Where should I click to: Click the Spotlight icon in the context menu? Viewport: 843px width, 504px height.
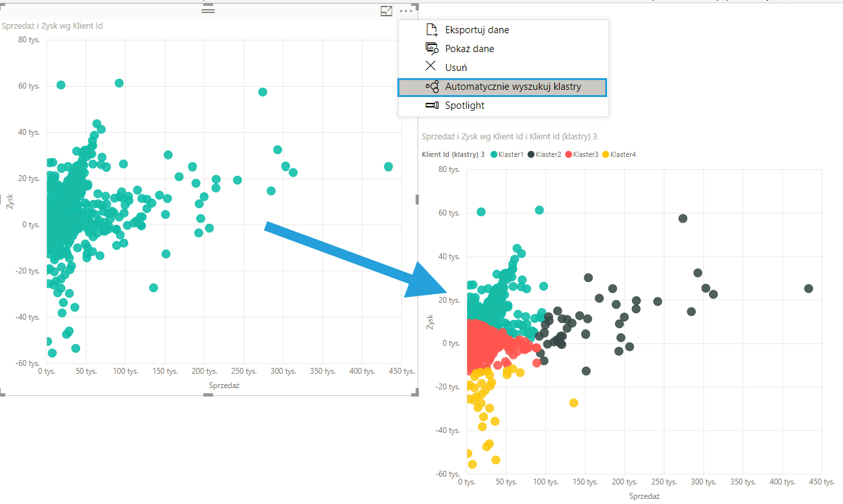[x=431, y=105]
